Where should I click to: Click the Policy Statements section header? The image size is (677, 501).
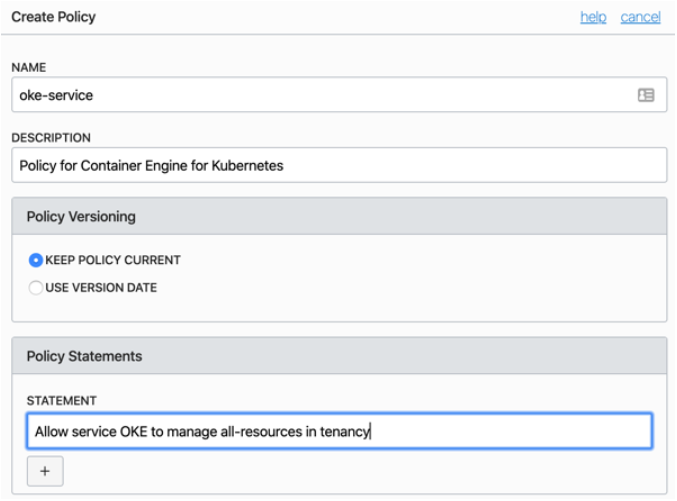click(84, 356)
